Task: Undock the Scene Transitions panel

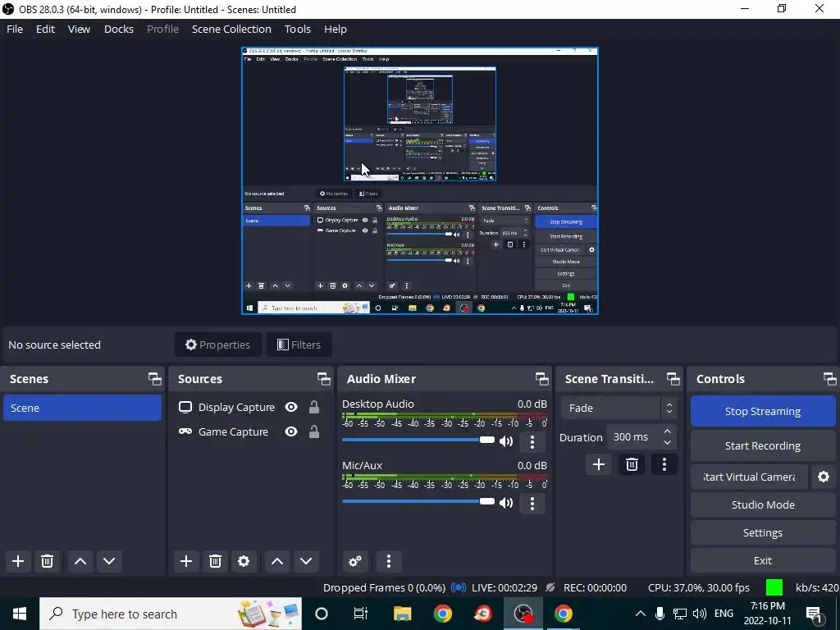Action: tap(673, 379)
